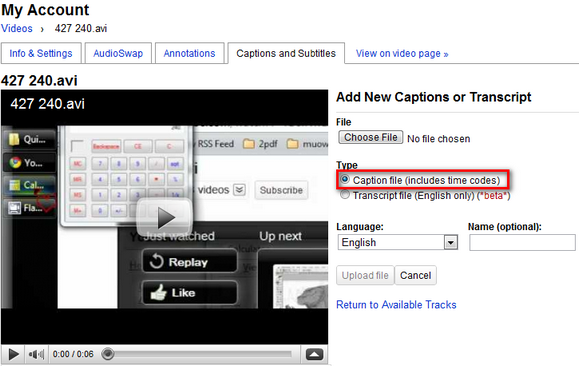The height and width of the screenshot is (366, 579).
Task: Select Caption file (includes time codes) radio
Action: pos(345,179)
